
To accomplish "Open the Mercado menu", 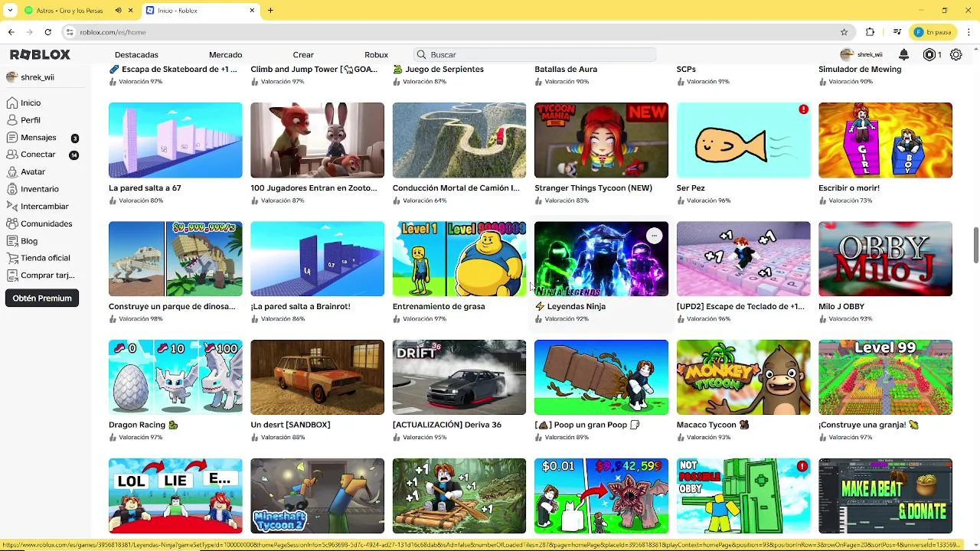I will point(225,54).
